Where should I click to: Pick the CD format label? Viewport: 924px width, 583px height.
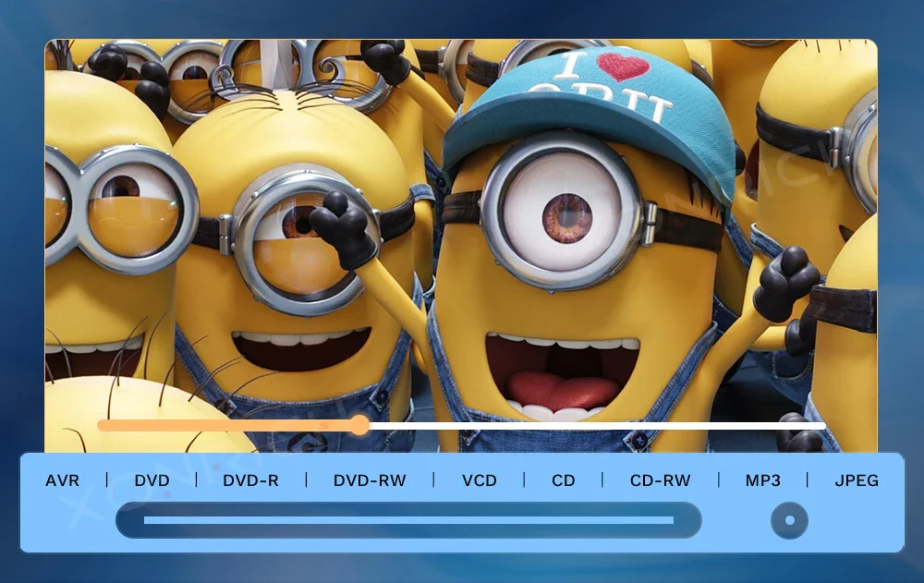coord(564,480)
